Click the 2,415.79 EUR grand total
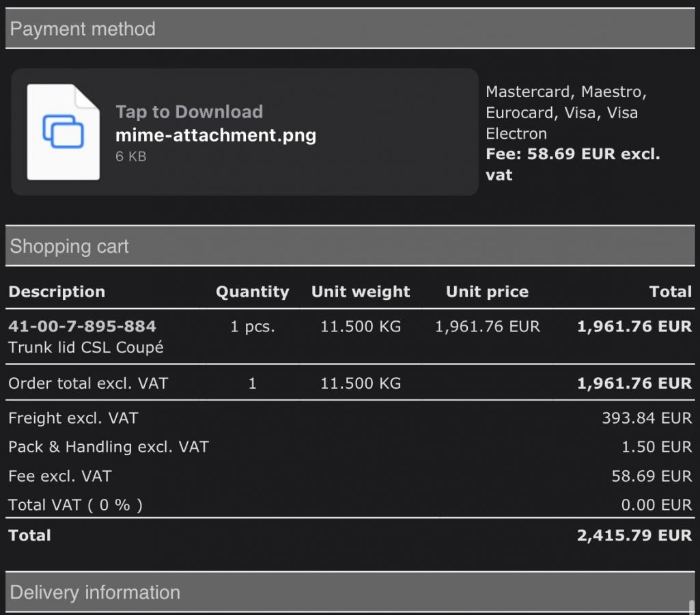Screen dimensions: 700x615 (x=634, y=535)
